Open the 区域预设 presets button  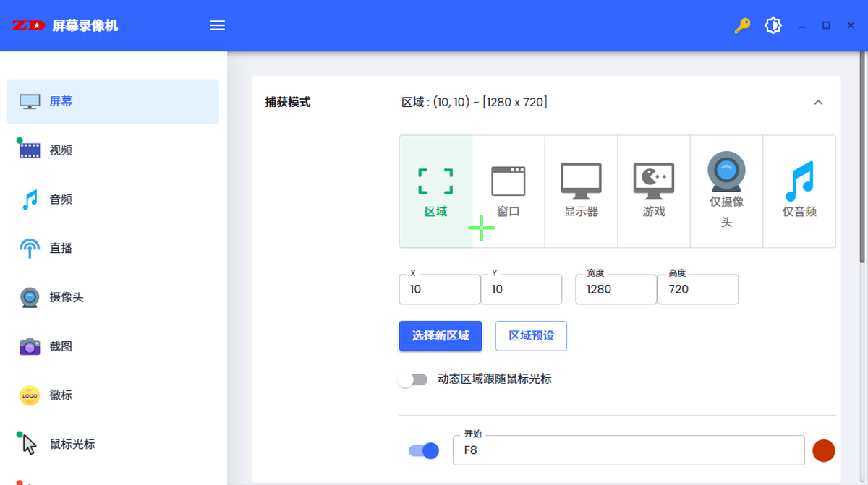pyautogui.click(x=531, y=336)
